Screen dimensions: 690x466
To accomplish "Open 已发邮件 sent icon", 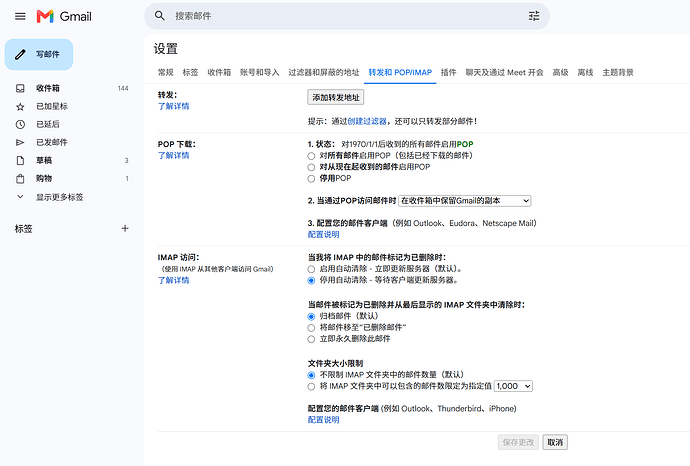I will [20, 143].
